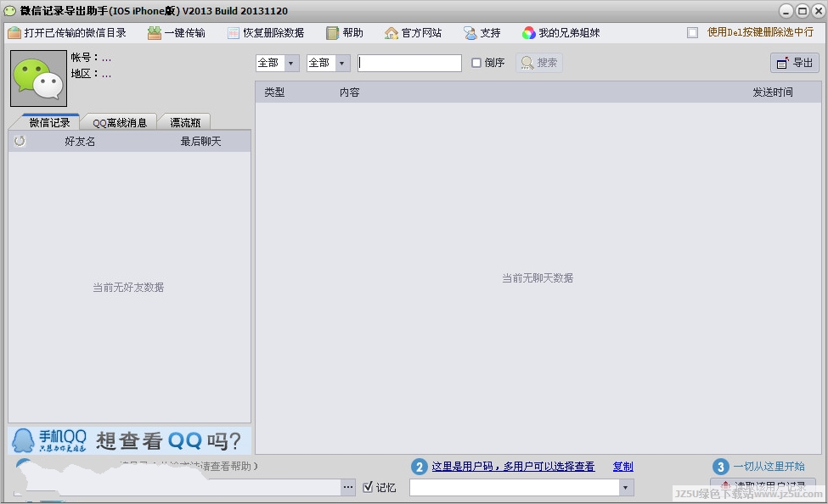This screenshot has width=828, height=504.
Task: Toggle the 记忆 checkbox
Action: coord(368,487)
